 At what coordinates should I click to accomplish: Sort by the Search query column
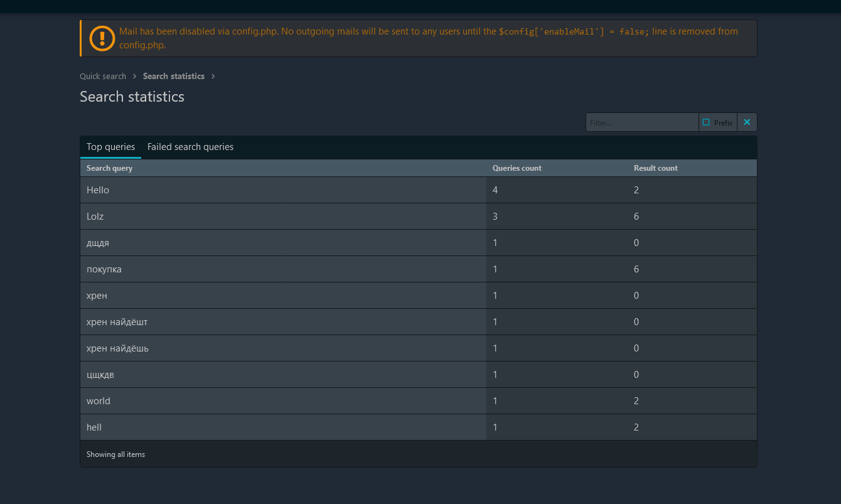pos(109,168)
